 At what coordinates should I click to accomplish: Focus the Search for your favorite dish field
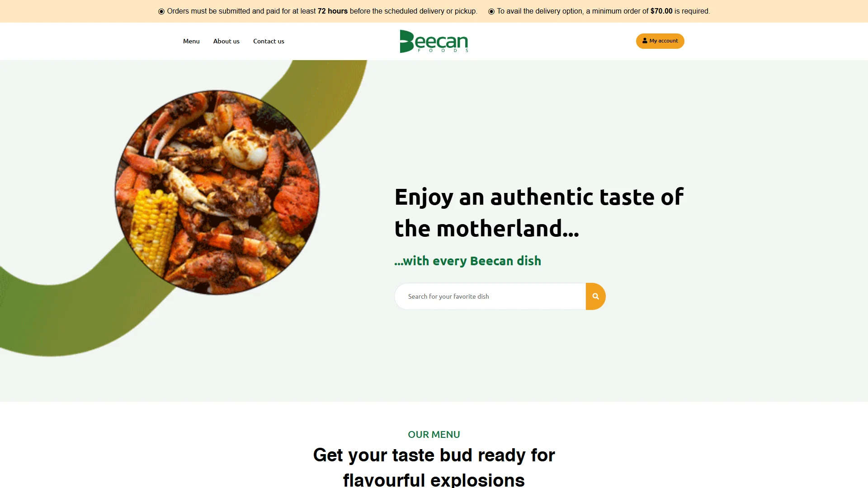(490, 296)
